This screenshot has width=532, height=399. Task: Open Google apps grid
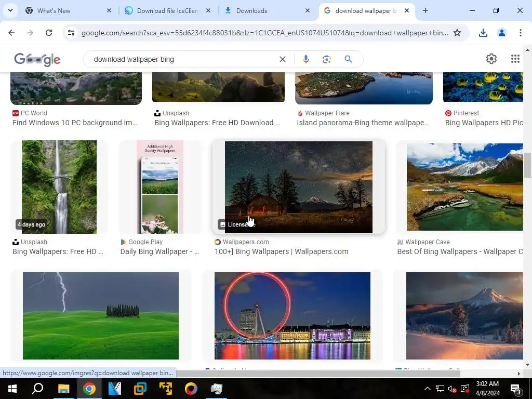click(515, 59)
